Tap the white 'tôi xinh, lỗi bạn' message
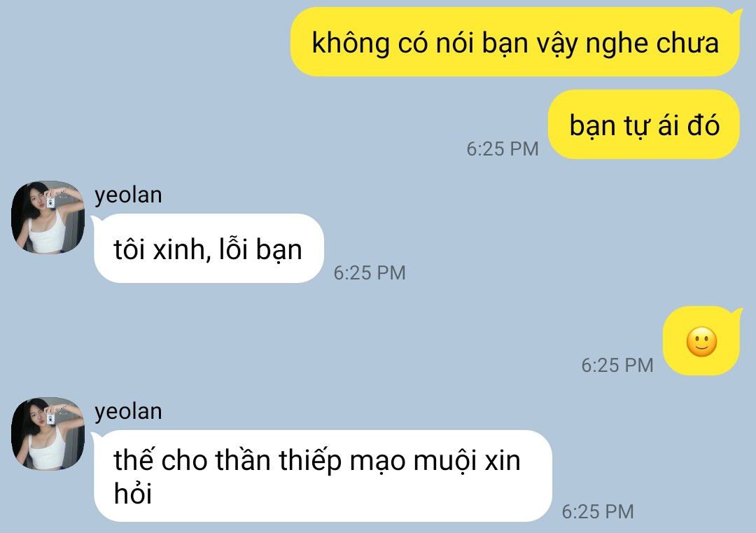This screenshot has width=756, height=533. click(x=208, y=249)
